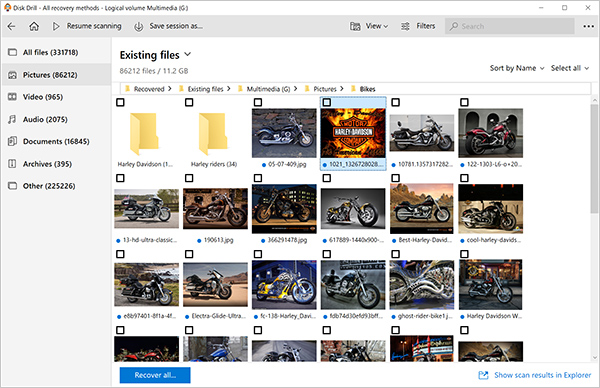Check the box for 617889-1440x900 image

pyautogui.click(x=327, y=178)
